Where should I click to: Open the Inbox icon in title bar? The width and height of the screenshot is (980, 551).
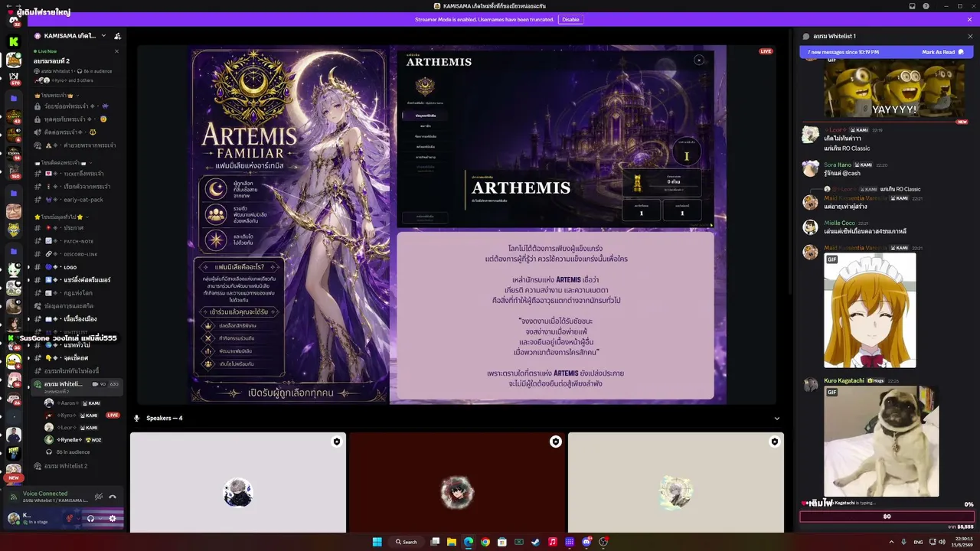click(x=912, y=6)
